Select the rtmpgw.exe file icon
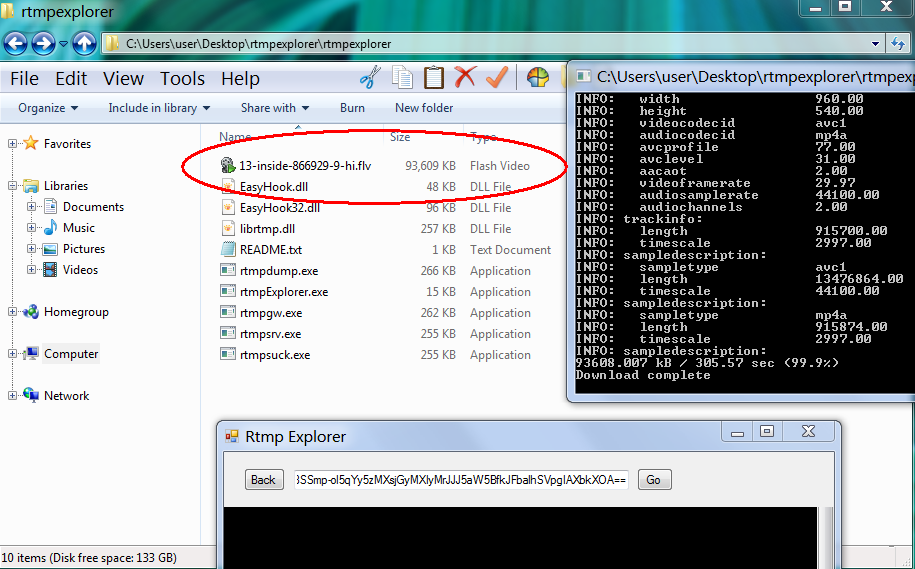Image resolution: width=915 pixels, height=569 pixels. click(x=228, y=312)
